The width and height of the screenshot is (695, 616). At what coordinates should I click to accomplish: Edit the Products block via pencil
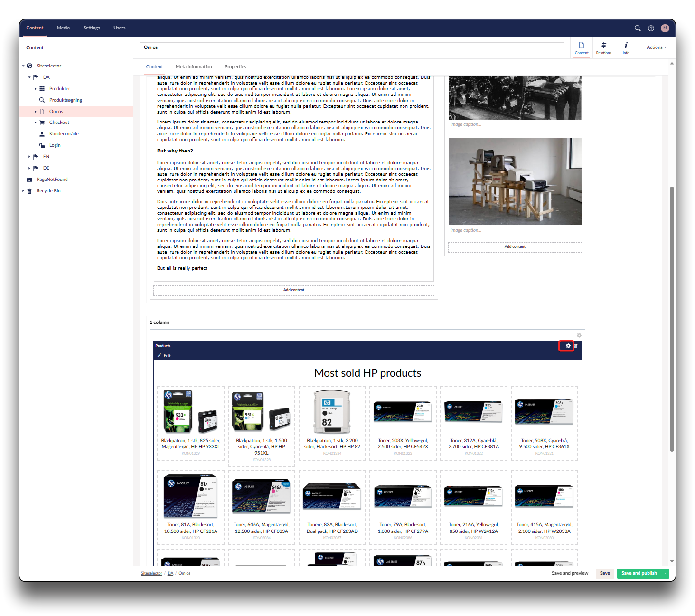click(164, 356)
